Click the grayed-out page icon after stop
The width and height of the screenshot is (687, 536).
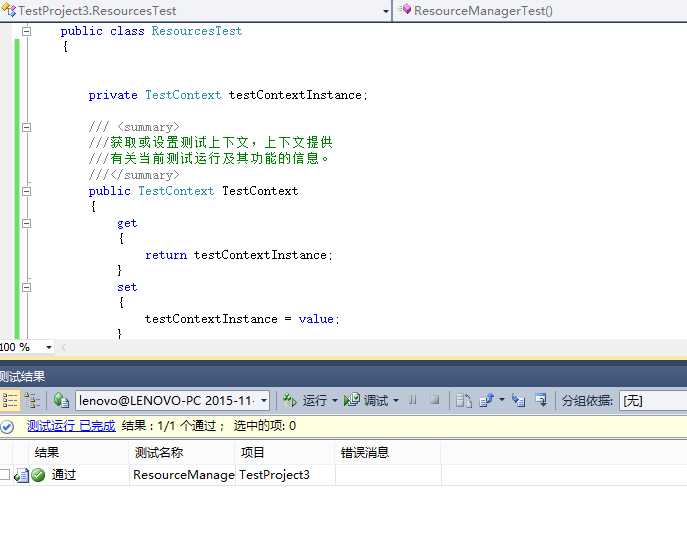pyautogui.click(x=463, y=400)
